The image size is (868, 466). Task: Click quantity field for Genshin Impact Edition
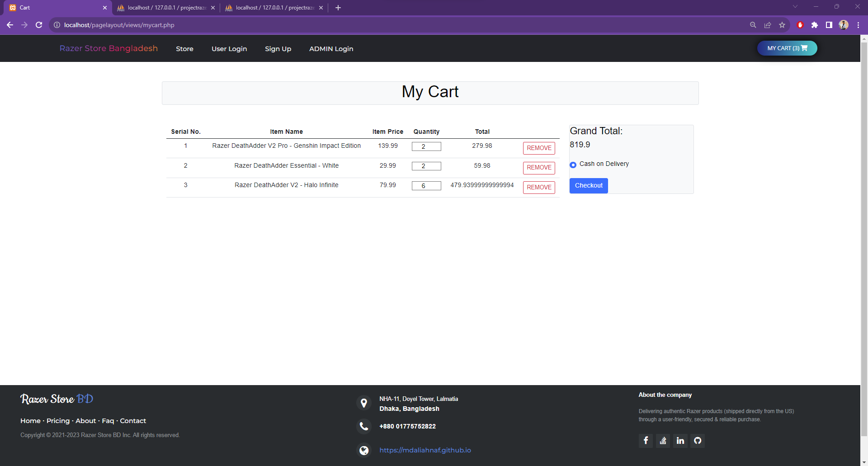(426, 146)
